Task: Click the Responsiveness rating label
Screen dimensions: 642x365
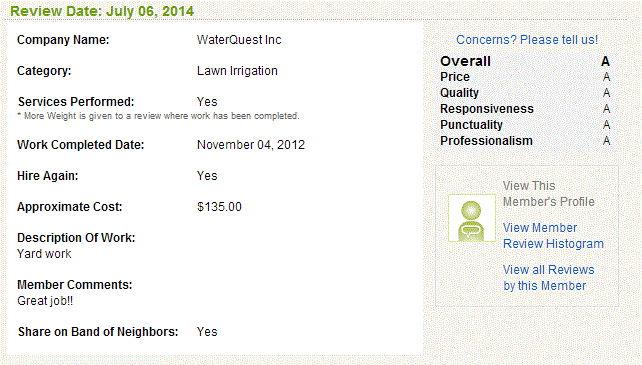Action: click(487, 109)
